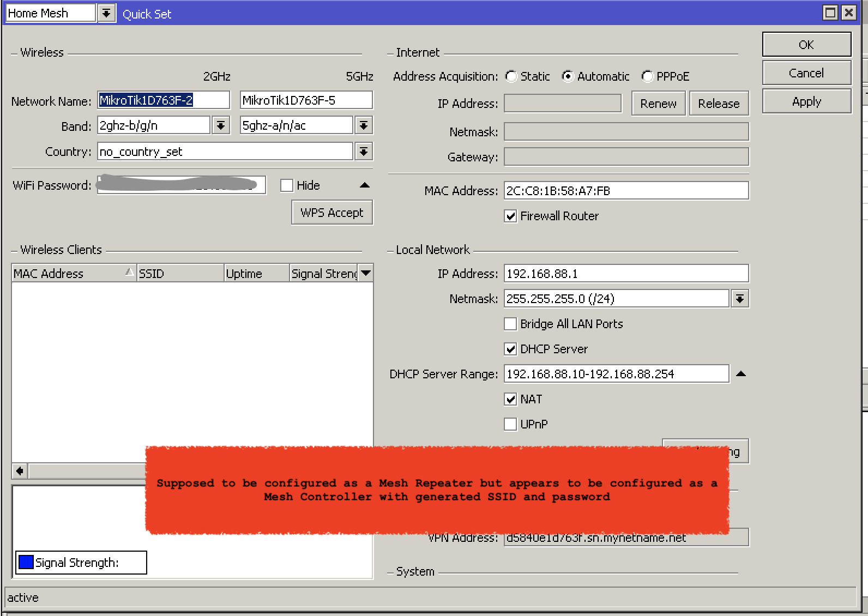Toggle the DHCP Server checkbox

coord(510,349)
